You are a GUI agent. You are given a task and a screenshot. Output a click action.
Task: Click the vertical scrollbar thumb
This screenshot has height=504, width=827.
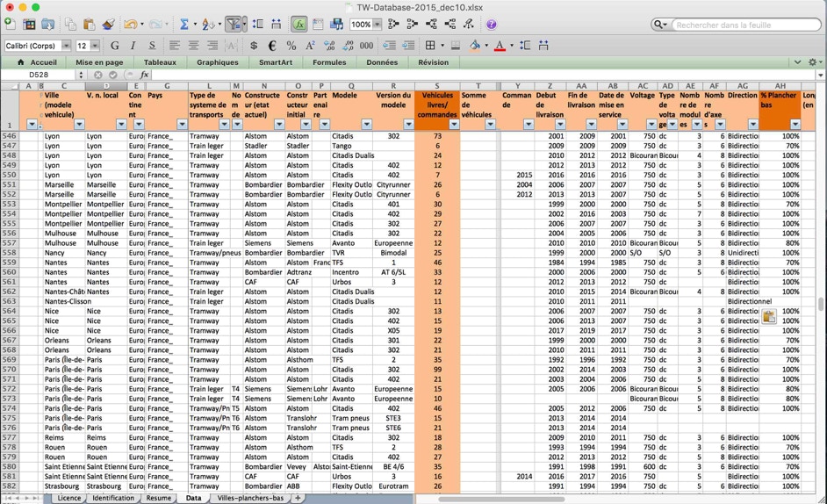[821, 304]
